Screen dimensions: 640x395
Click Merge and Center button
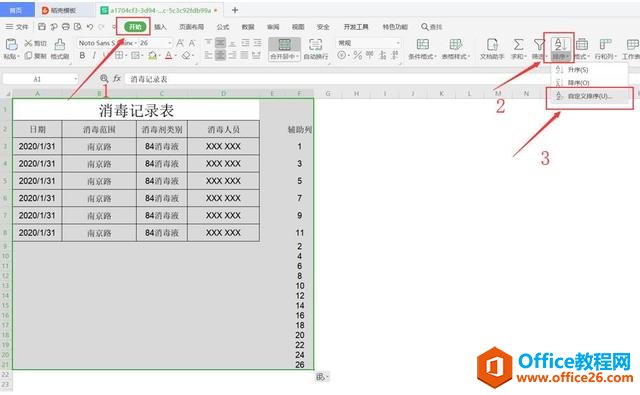coord(284,49)
